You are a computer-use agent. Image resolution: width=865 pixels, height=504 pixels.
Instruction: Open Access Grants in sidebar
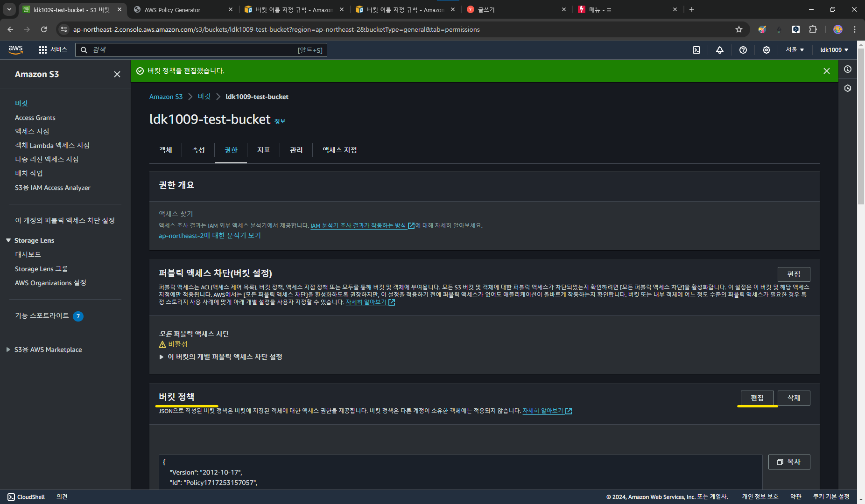pyautogui.click(x=35, y=118)
